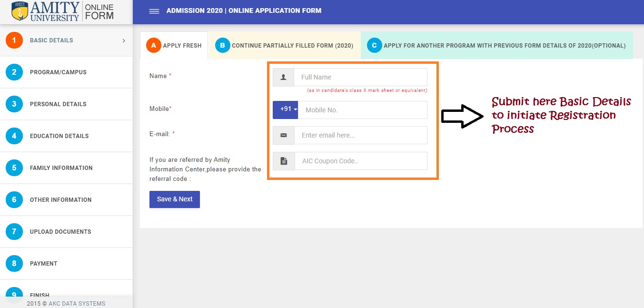Select Education Details in sidebar
The image size is (644, 308).
point(66,136)
